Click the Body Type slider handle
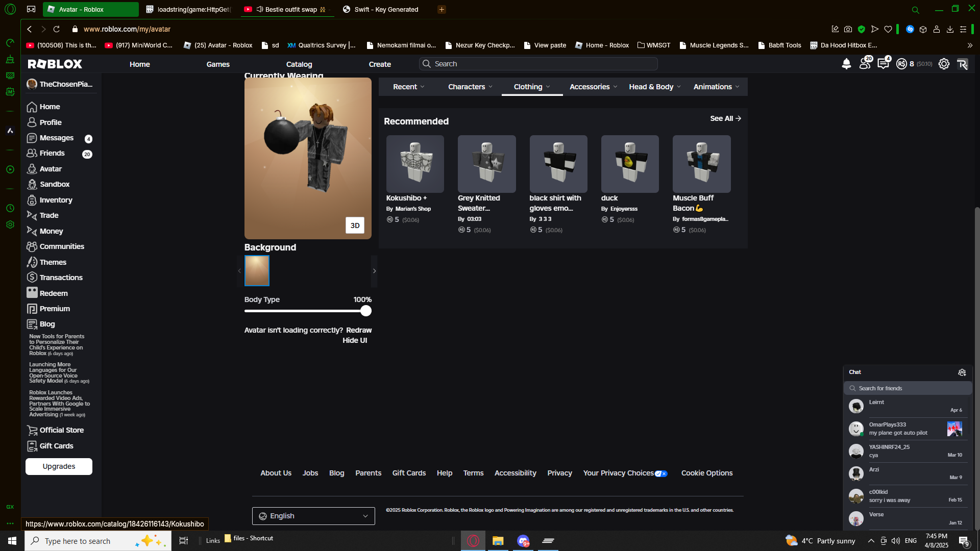The width and height of the screenshot is (980, 551). click(x=365, y=311)
